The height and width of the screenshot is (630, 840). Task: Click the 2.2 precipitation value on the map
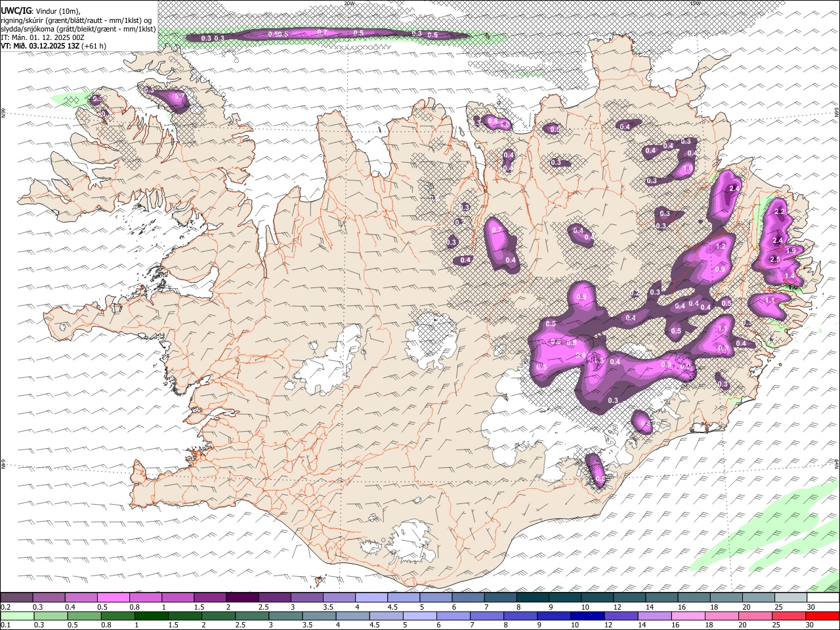click(780, 211)
